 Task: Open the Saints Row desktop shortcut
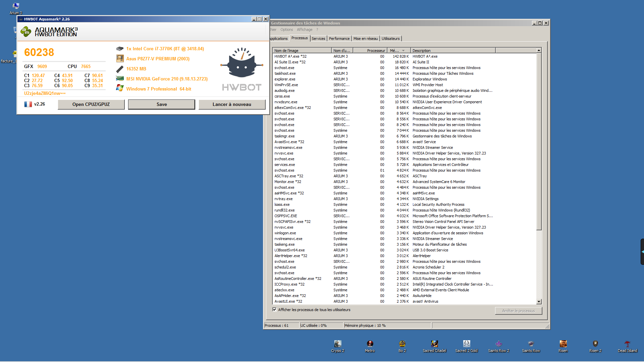coord(531,346)
